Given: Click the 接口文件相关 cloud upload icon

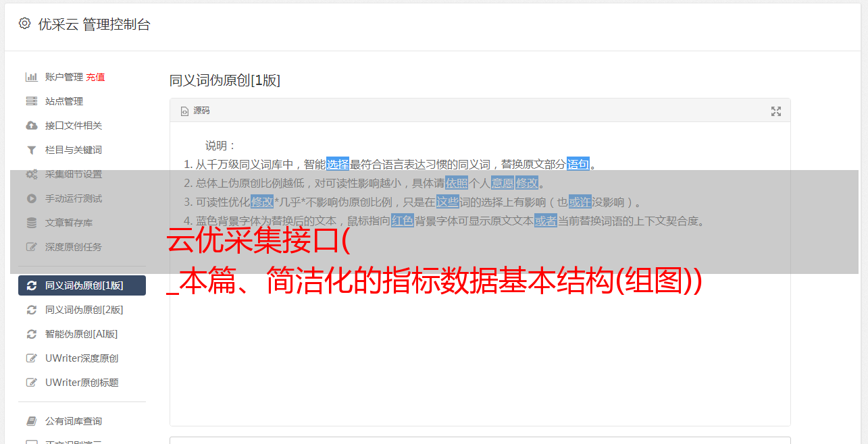Looking at the screenshot, I should 31,126.
